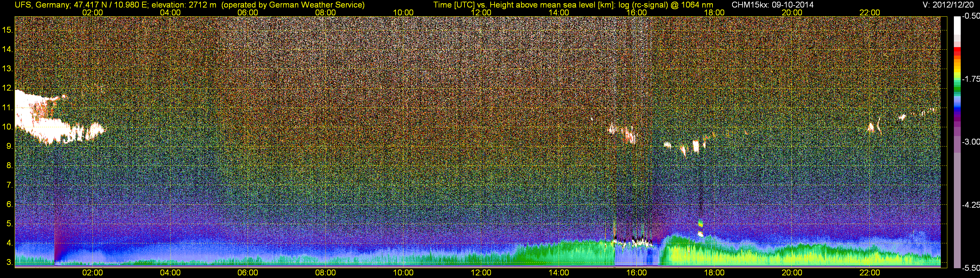Click the station title 'UFS, Germany'
The height and width of the screenshot is (278, 980).
[42, 5]
